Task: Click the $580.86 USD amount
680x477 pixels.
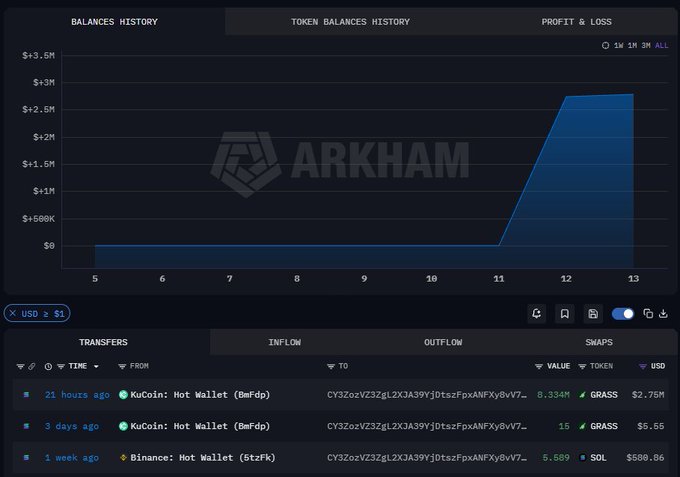Action: tap(645, 457)
